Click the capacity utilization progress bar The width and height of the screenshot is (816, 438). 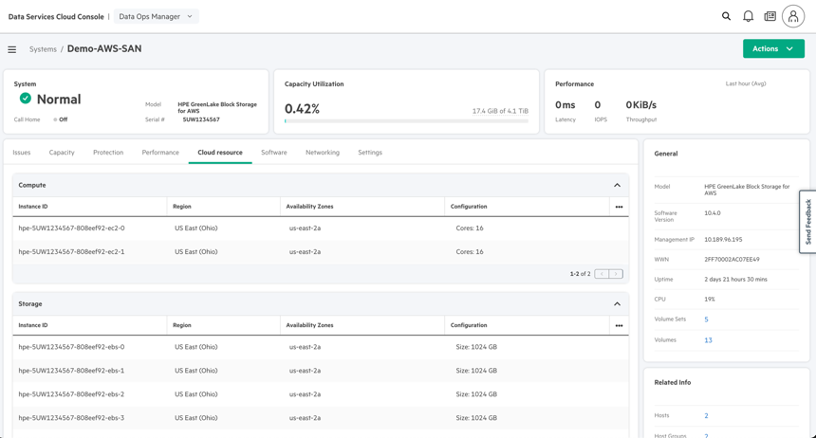tap(406, 121)
